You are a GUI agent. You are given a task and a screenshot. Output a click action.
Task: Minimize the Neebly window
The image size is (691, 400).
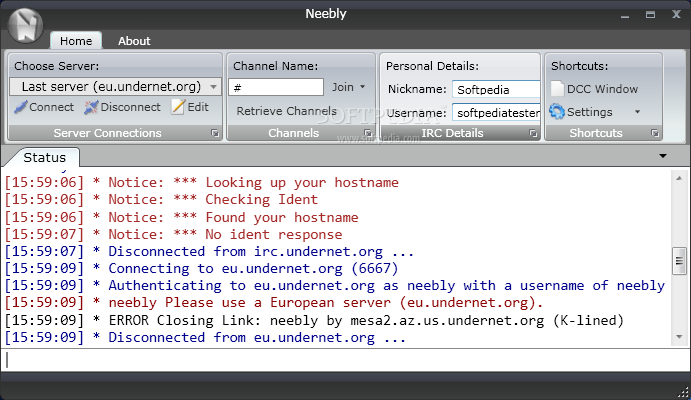(x=625, y=15)
